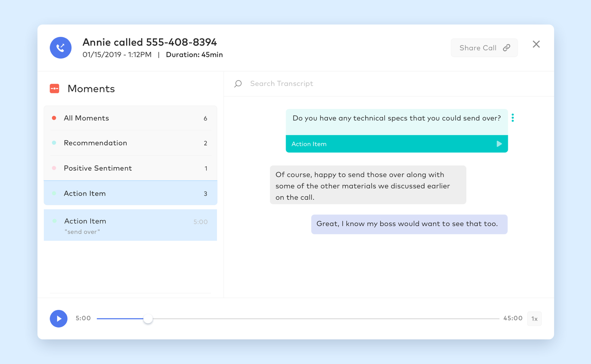Open the three-dot menu beside the transcript message
This screenshot has width=591, height=364.
[513, 118]
